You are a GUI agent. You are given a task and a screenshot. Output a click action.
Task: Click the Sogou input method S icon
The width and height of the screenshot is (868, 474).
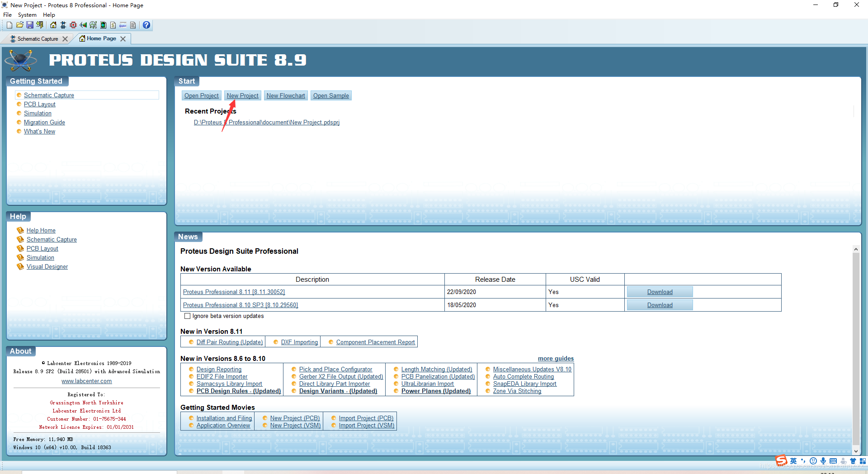pos(782,460)
